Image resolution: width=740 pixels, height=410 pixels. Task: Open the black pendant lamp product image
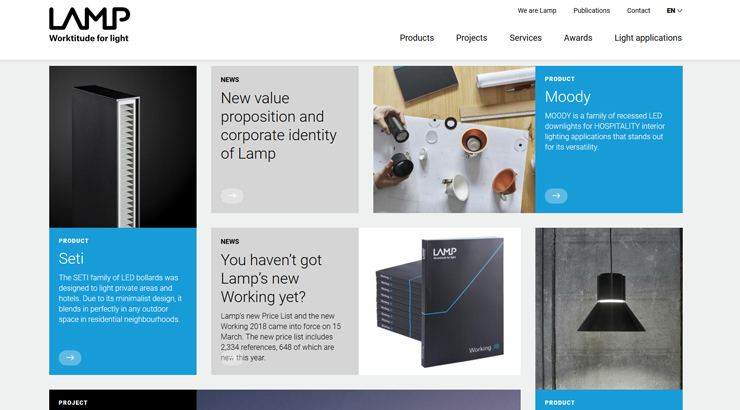609,309
